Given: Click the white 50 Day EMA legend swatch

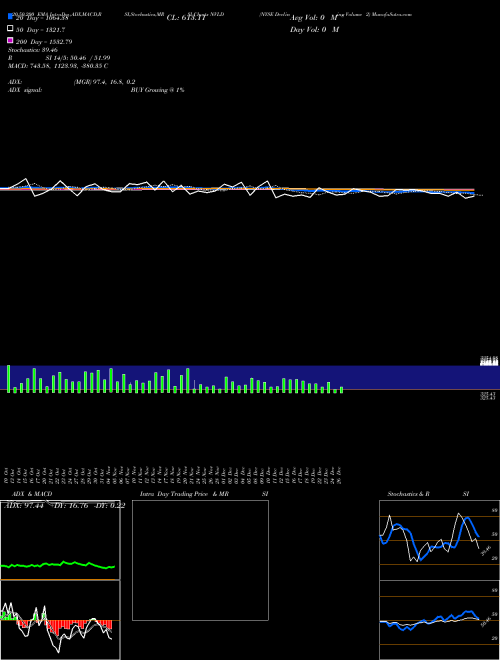Looking at the screenshot, I should [x=11, y=29].
